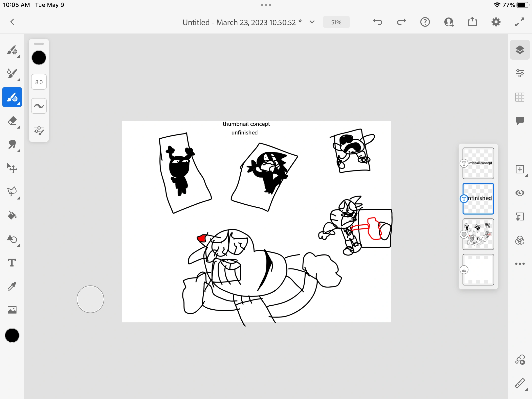
Task: Expand the document title dropdown chevron
Action: (x=312, y=22)
